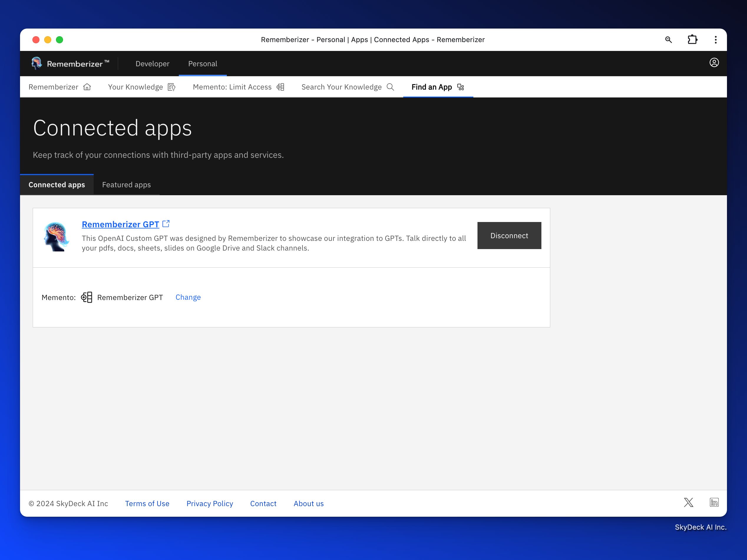Click the X (Twitter) footer icon
Screen dimensions: 747x560
tap(688, 503)
